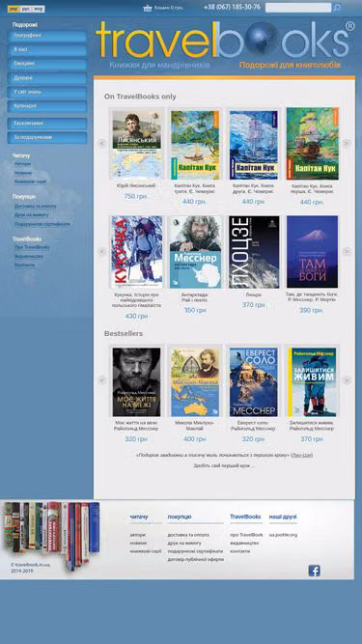Go to previous books in Kukuczka row

pyautogui.click(x=102, y=251)
